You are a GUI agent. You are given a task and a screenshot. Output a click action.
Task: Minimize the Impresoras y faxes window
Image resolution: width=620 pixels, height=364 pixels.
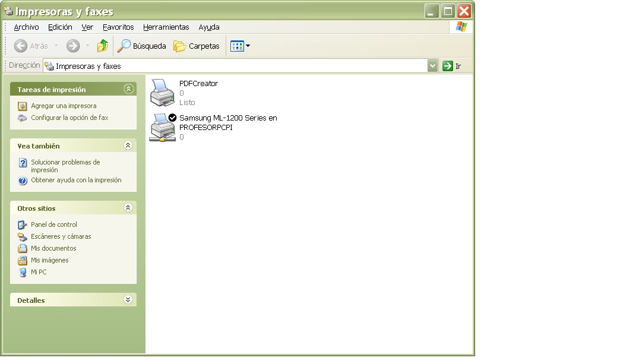[x=432, y=11]
